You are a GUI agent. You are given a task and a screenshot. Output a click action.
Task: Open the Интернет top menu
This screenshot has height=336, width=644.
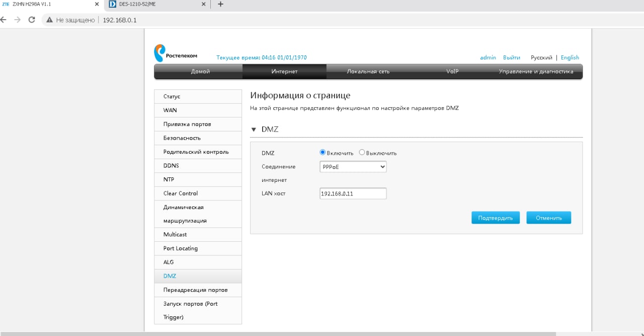coord(284,72)
